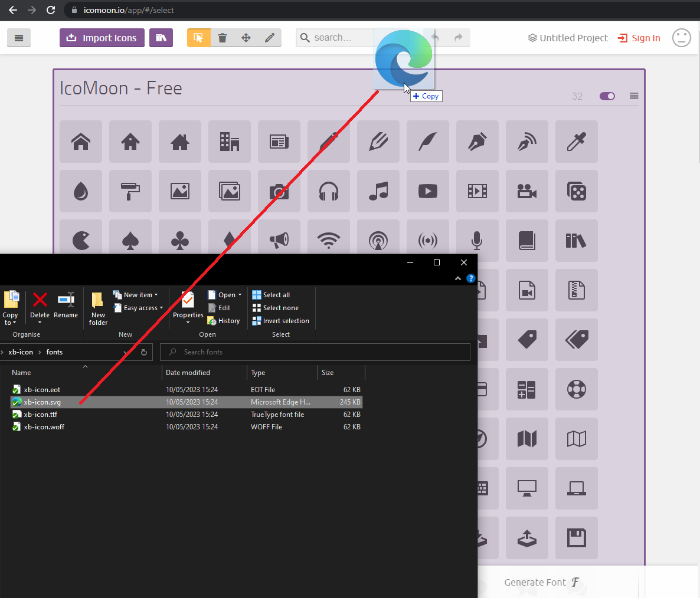Open the icon library button
700x598 pixels.
(x=161, y=38)
